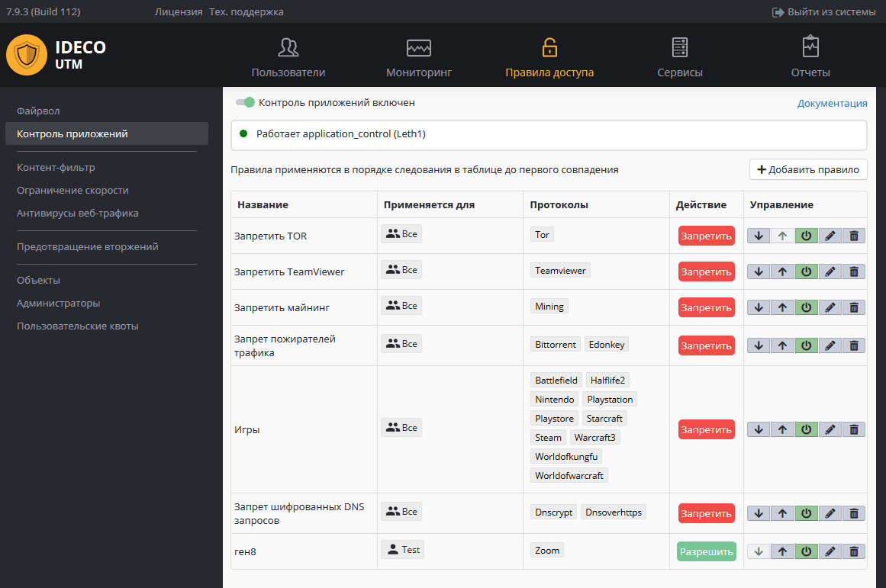This screenshot has width=886, height=588.
Task: Disable the Запретить TOR rule power button
Action: click(x=806, y=236)
